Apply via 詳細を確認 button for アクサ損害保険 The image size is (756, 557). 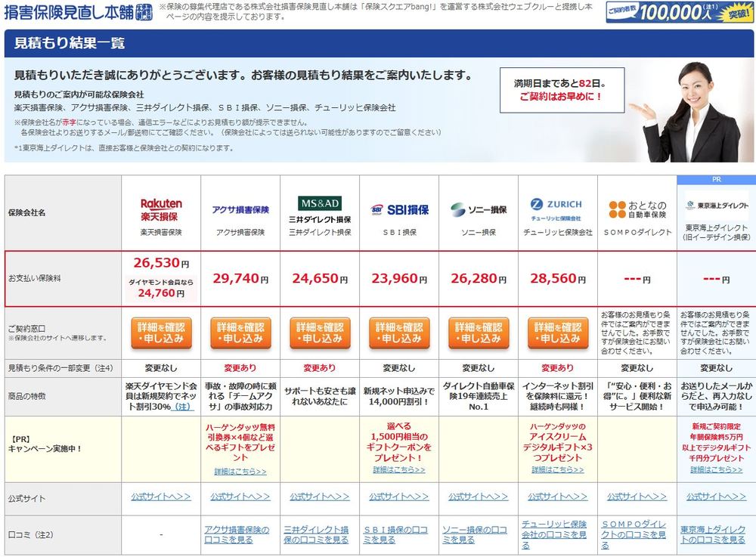pos(240,333)
